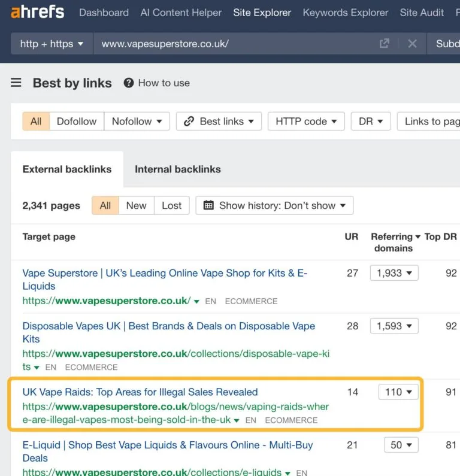Sort by Referring domains column
Image resolution: width=460 pixels, height=476 pixels.
tap(395, 242)
